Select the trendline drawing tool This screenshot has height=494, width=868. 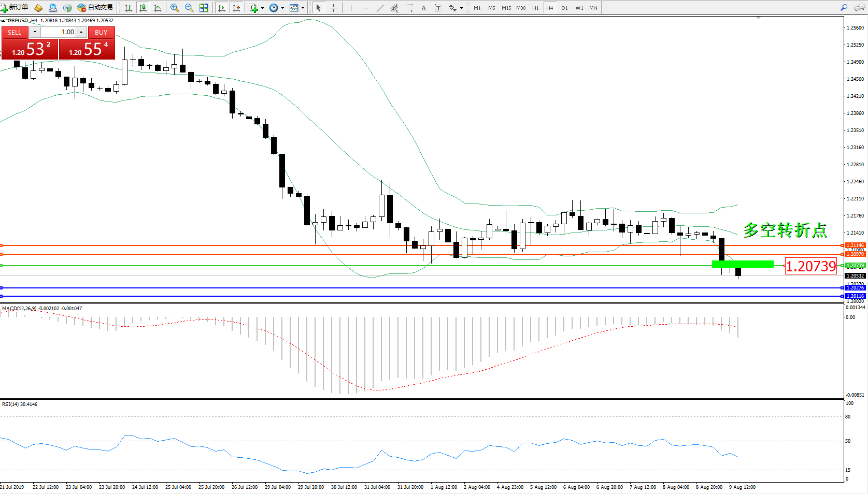coord(380,8)
